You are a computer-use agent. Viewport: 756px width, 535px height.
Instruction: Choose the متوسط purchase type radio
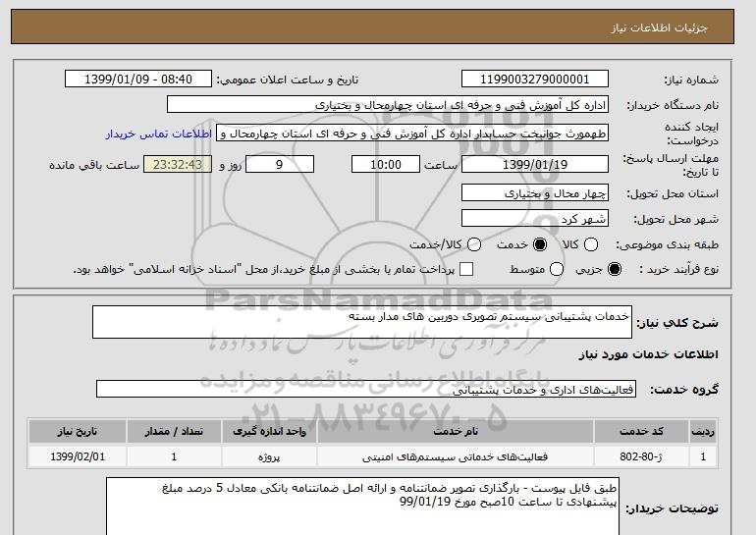point(557,269)
